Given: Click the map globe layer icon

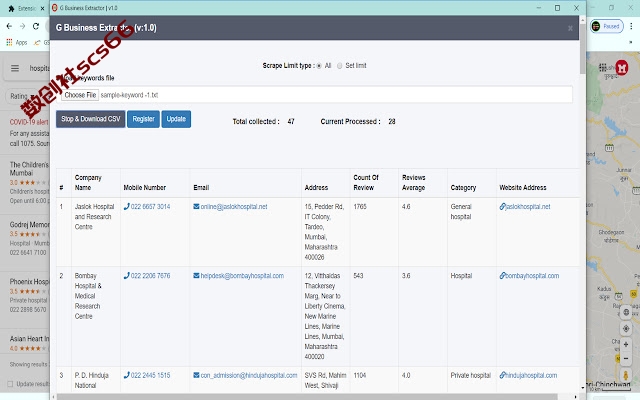Looking at the screenshot, I should tap(626, 313).
